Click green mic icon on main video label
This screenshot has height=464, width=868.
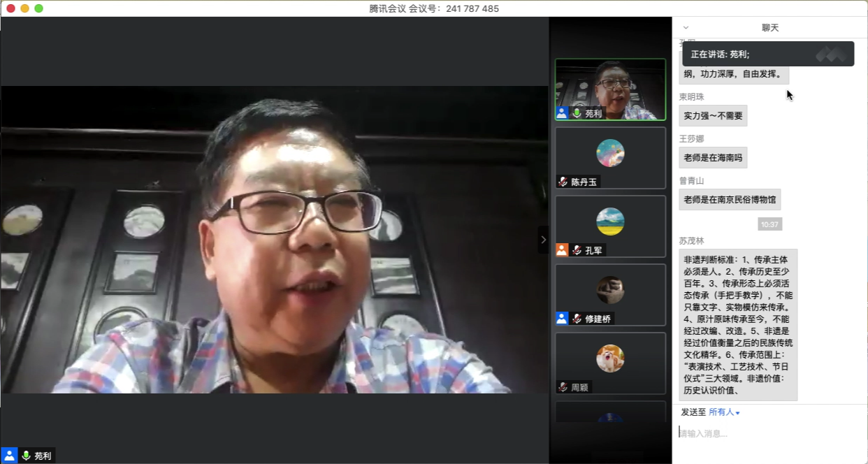coord(27,456)
